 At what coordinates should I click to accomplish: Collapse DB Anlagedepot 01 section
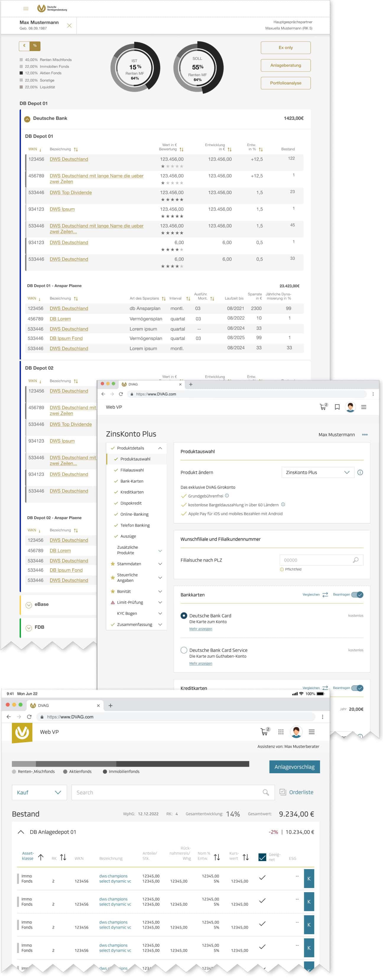click(x=21, y=832)
